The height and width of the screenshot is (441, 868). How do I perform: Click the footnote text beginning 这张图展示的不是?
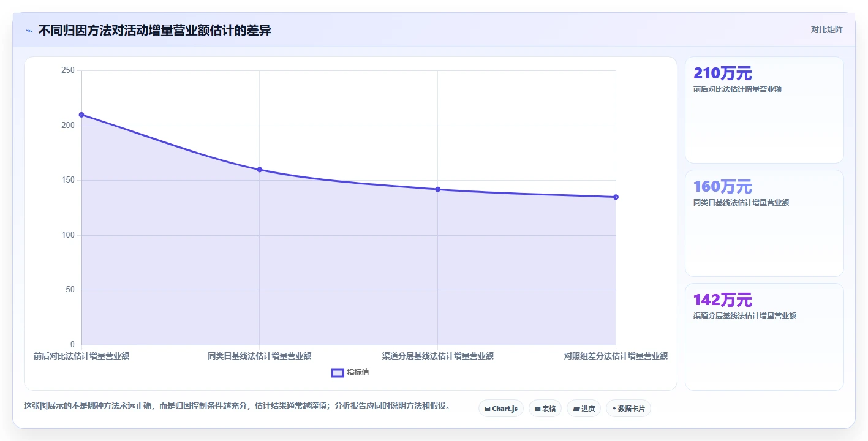237,405
